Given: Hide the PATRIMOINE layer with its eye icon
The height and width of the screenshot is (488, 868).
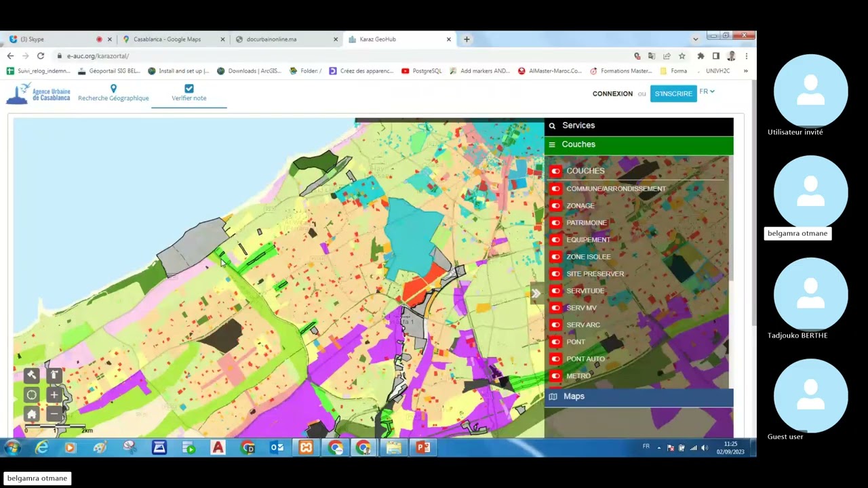Looking at the screenshot, I should tap(556, 222).
